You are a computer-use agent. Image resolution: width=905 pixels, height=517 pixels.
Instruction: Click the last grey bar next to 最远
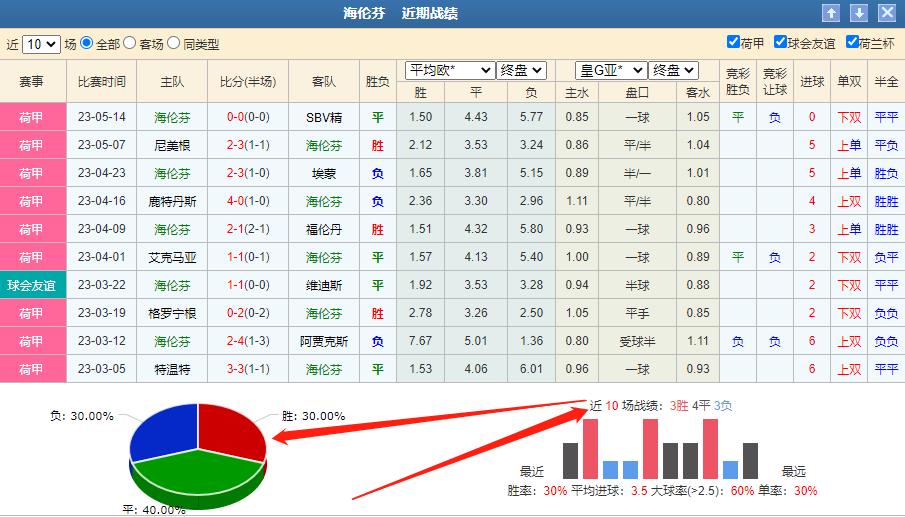pyautogui.click(x=750, y=461)
